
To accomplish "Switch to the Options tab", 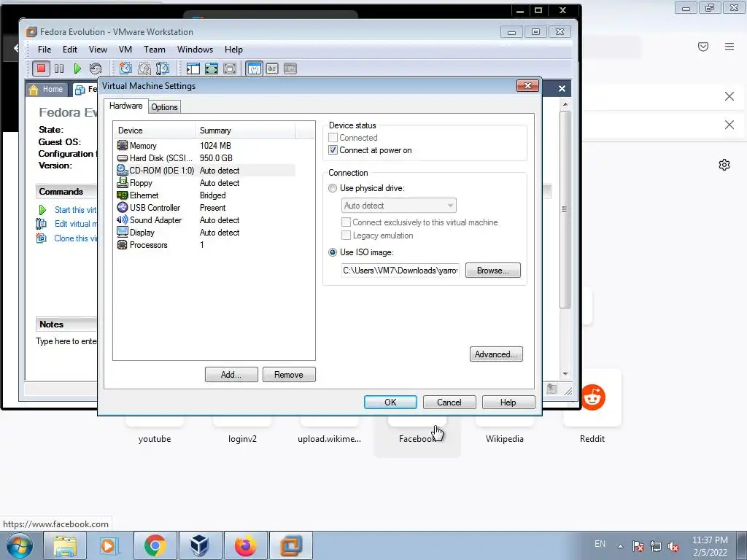I will (x=164, y=107).
